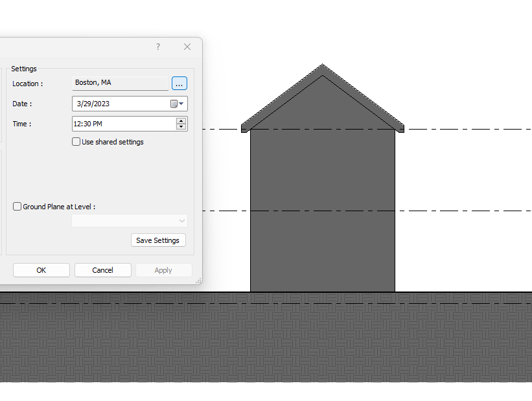The width and height of the screenshot is (532, 401).
Task: Click the help question mark icon
Action: (157, 46)
